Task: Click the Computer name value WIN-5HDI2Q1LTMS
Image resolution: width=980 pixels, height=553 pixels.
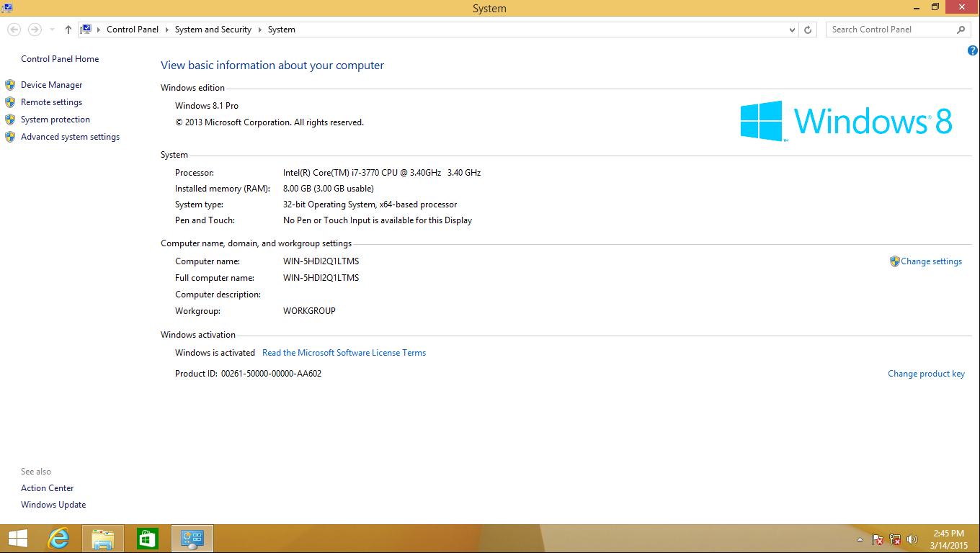Action: point(321,261)
